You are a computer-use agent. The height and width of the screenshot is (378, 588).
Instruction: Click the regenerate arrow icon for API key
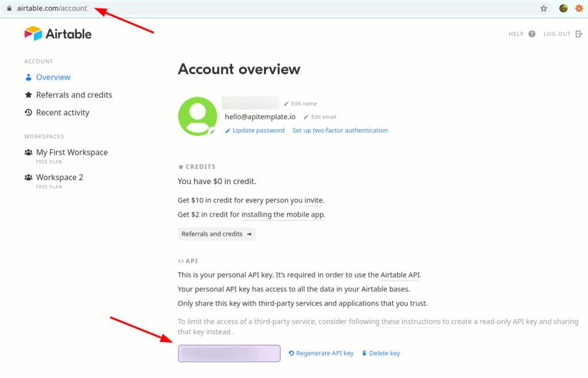[291, 353]
